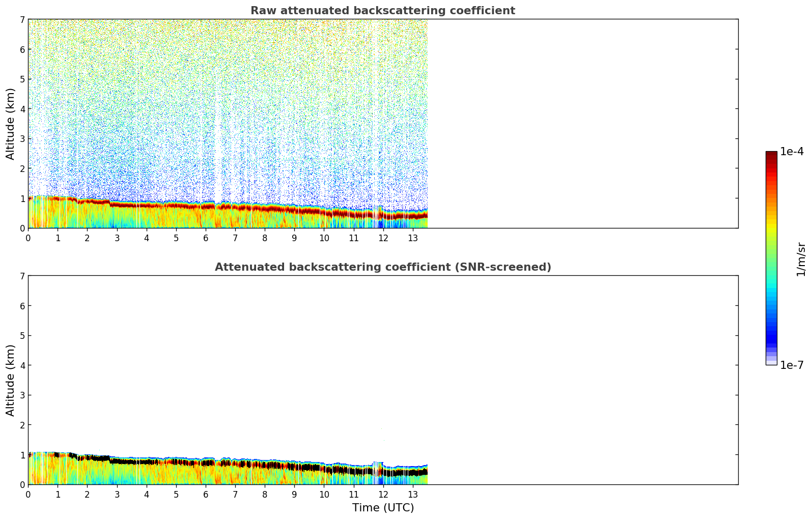Click the '1e-7' colorbar minimum label
This screenshot has width=812, height=519.
click(792, 365)
